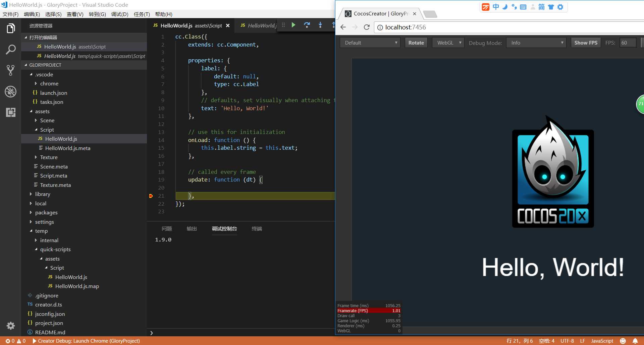Click 空格: 4 indentation in status bar
The height and width of the screenshot is (345, 644).
[x=547, y=341]
